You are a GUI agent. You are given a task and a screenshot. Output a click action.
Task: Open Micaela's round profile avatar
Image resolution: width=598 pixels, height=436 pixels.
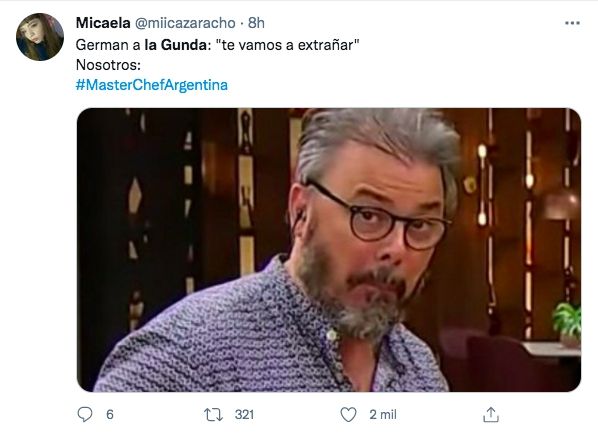pos(40,37)
